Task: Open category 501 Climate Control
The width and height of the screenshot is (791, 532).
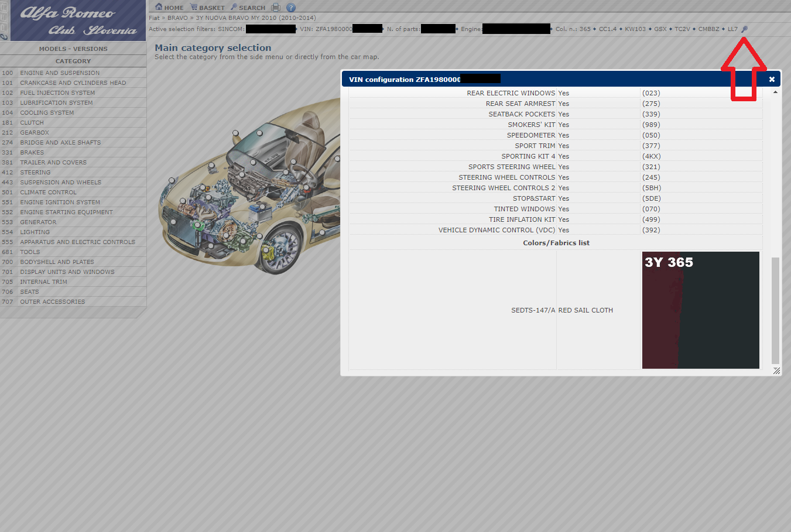Action: coord(73,192)
